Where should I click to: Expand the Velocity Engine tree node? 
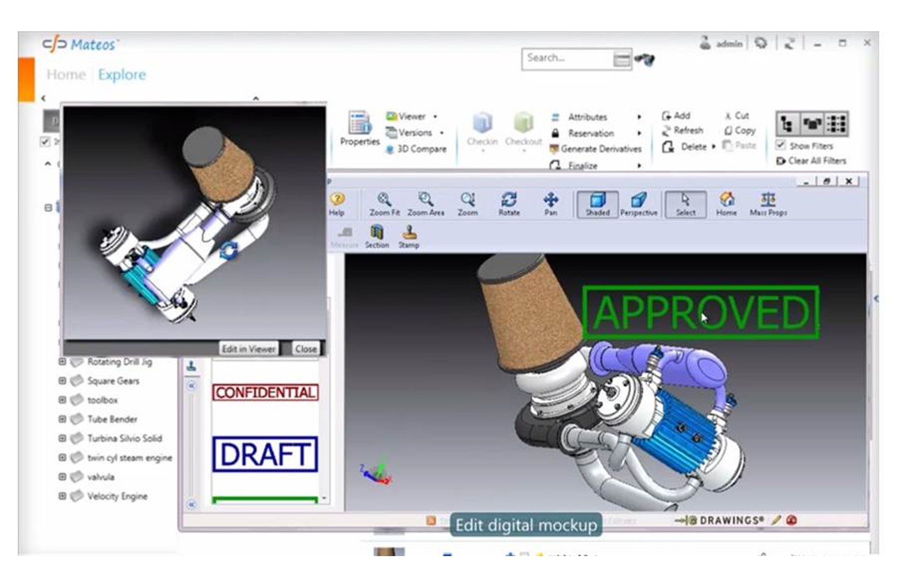pos(63,496)
